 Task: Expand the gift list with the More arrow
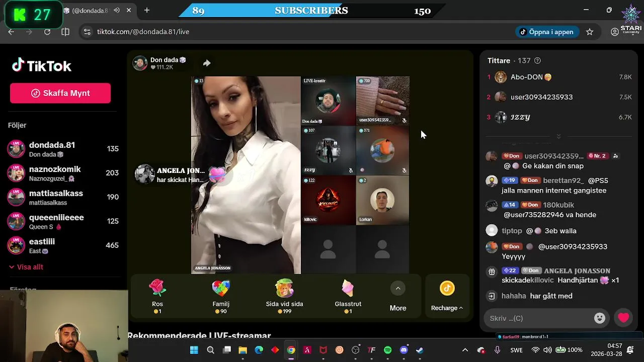click(398, 288)
